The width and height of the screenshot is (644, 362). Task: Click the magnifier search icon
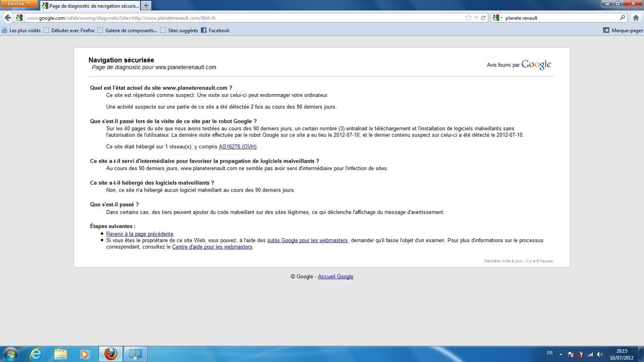point(622,18)
